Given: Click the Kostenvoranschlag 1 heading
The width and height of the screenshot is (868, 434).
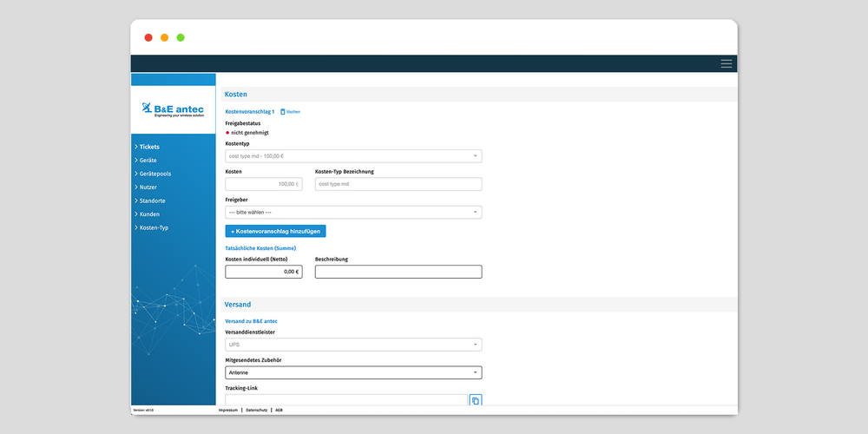Looking at the screenshot, I should coord(250,112).
